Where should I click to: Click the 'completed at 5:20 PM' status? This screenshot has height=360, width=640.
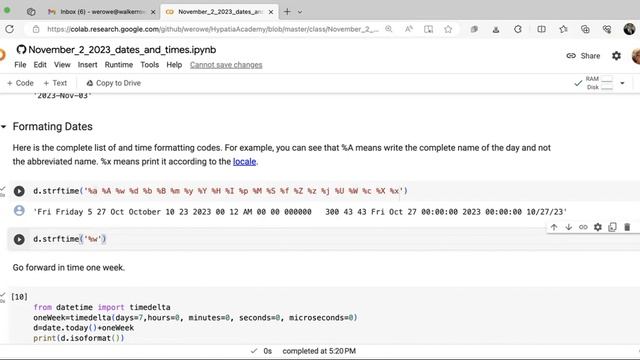point(319,351)
